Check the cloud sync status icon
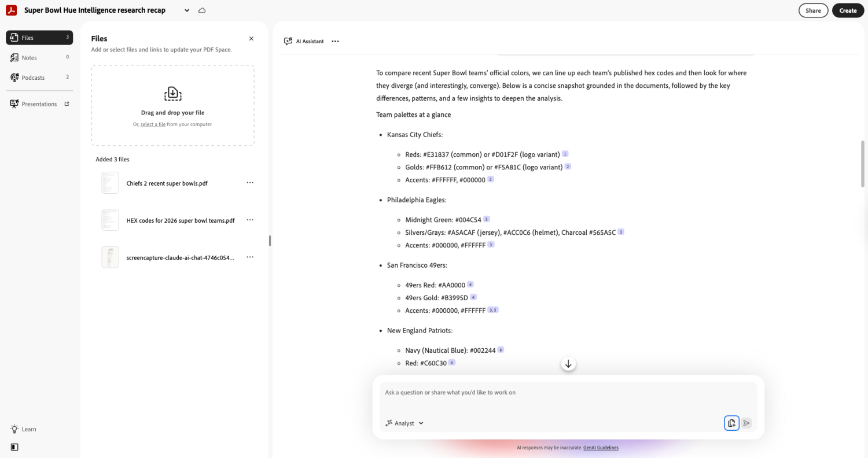This screenshot has width=868, height=458. [x=202, y=10]
